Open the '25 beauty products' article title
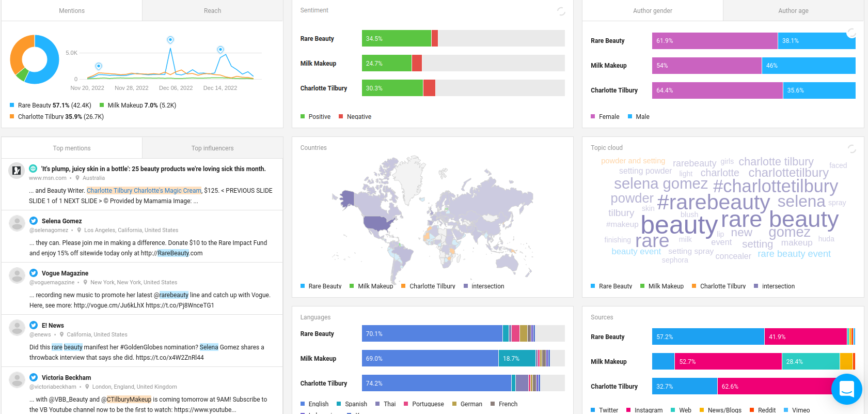 tap(153, 169)
